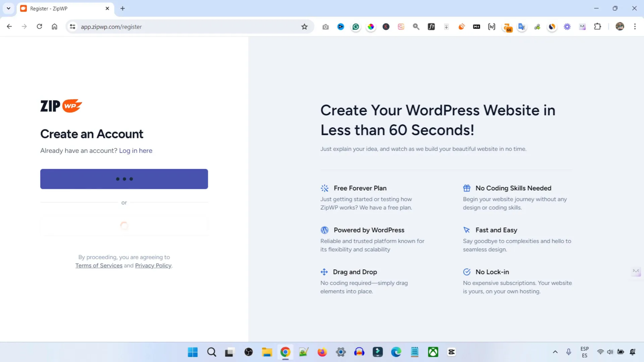This screenshot has width=644, height=362.
Task: Open the Privacy Policy link
Action: click(x=153, y=265)
